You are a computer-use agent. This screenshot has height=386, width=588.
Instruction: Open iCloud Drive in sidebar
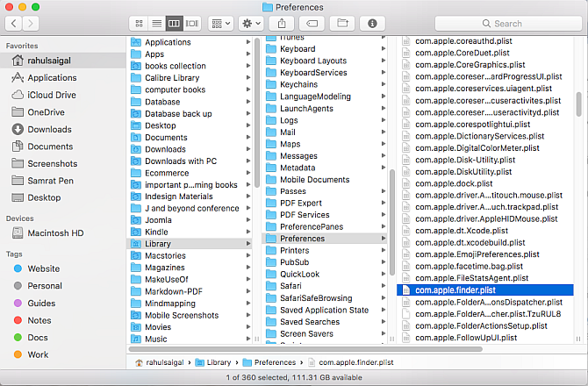[x=63, y=95]
